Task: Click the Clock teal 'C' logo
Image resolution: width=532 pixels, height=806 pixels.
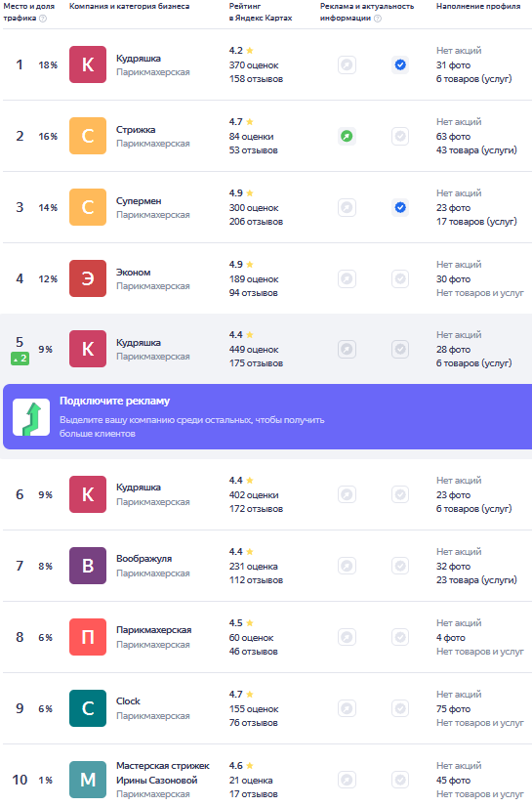Action: (88, 708)
